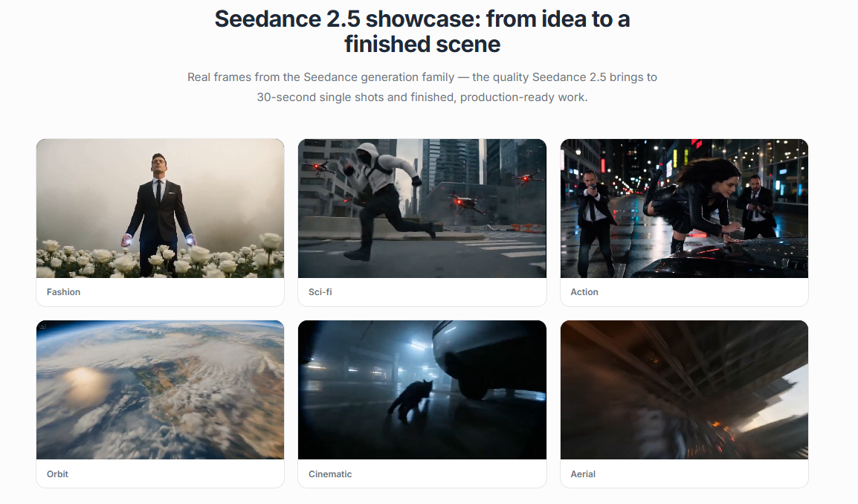
Task: Open the Aerial motion-blur thumbnail
Action: pos(684,390)
